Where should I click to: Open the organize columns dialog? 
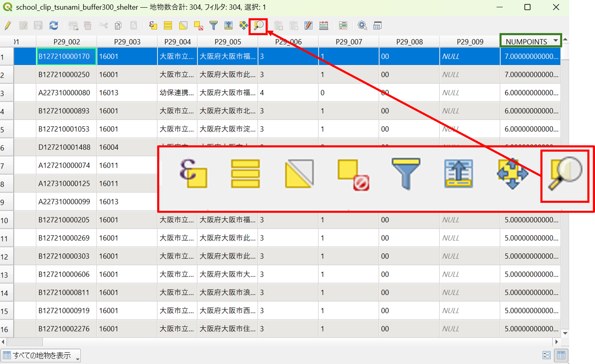pos(309,25)
